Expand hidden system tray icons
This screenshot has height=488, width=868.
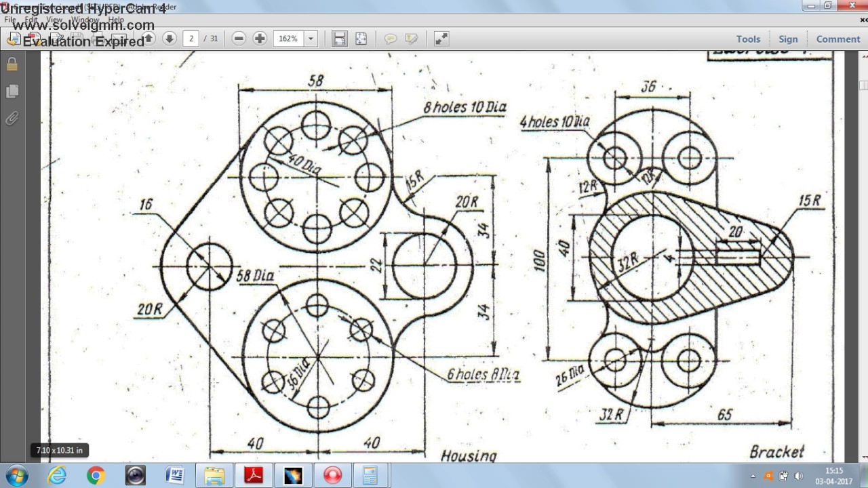751,476
